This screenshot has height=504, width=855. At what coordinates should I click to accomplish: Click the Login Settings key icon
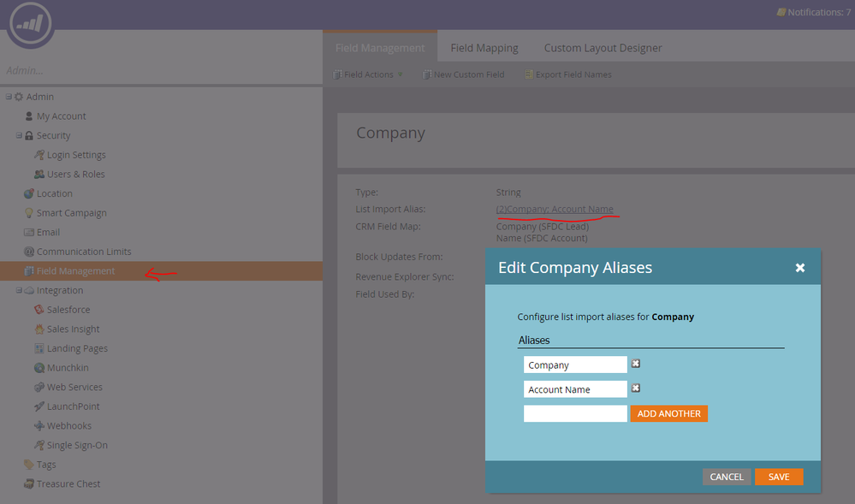click(x=39, y=155)
